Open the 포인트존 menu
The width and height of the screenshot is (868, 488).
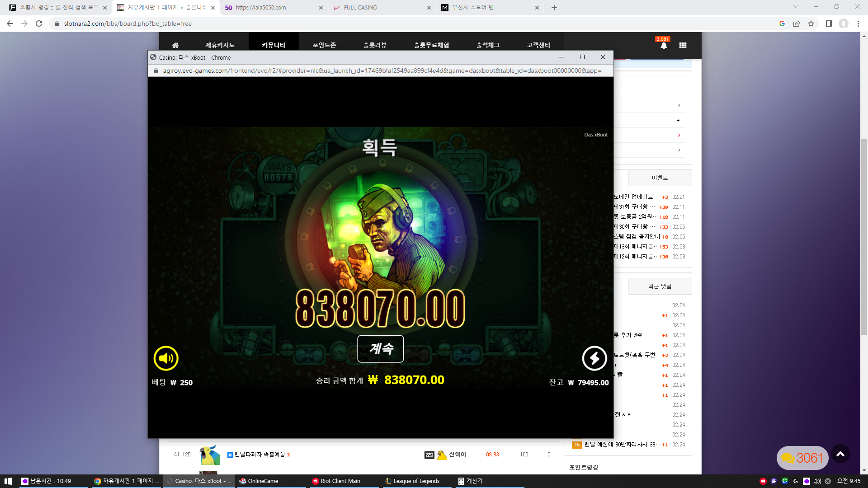pyautogui.click(x=324, y=45)
